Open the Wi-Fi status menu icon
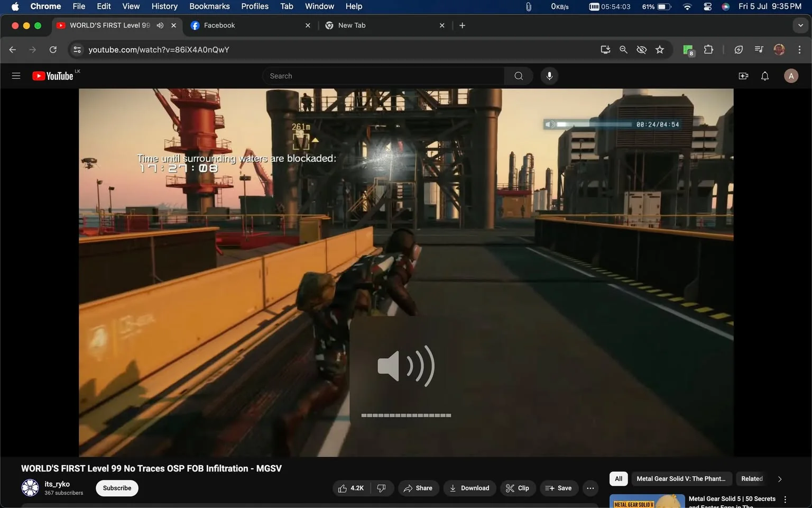 (687, 6)
